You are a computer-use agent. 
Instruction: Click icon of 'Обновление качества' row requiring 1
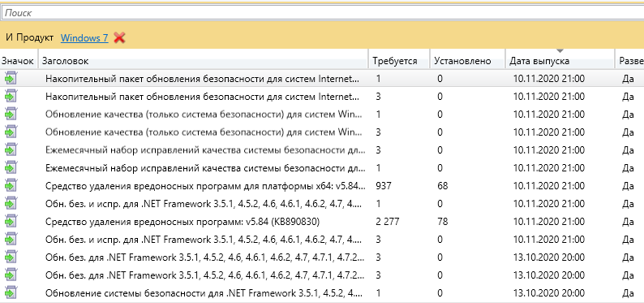11,115
